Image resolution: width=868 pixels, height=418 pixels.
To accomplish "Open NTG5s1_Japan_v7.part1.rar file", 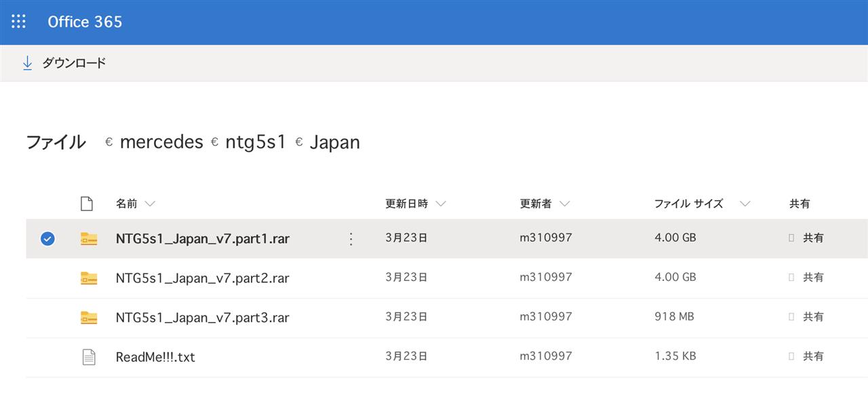I will pyautogui.click(x=203, y=239).
